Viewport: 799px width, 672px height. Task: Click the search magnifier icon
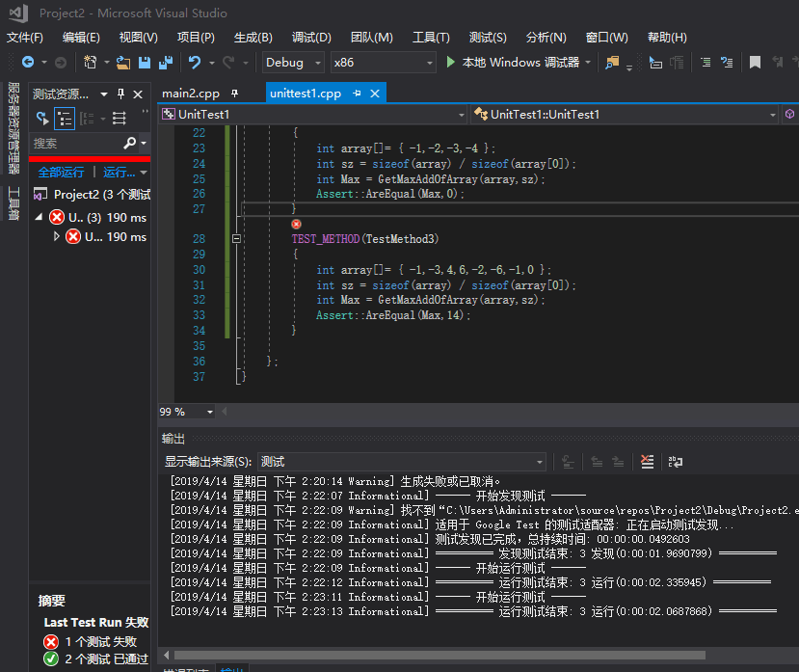coord(130,144)
